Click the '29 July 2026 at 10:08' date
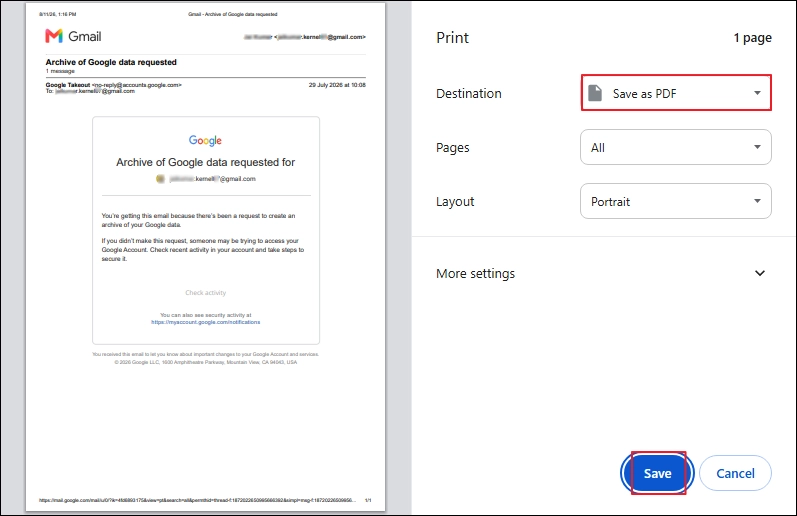The height and width of the screenshot is (516, 797). tap(337, 85)
